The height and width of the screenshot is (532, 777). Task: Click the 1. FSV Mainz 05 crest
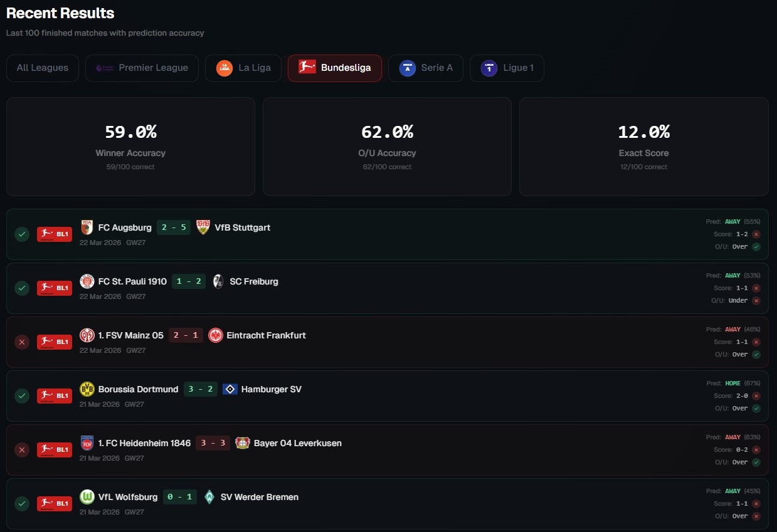(87, 335)
